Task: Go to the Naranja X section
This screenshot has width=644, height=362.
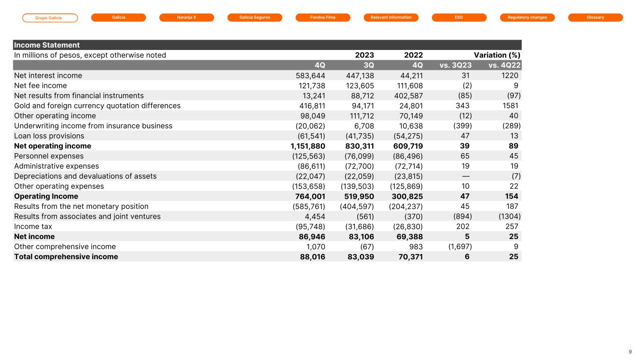Action: point(186,17)
